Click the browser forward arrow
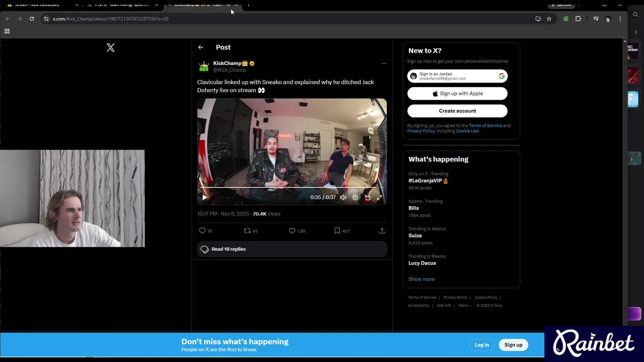644x362 pixels. click(20, 19)
